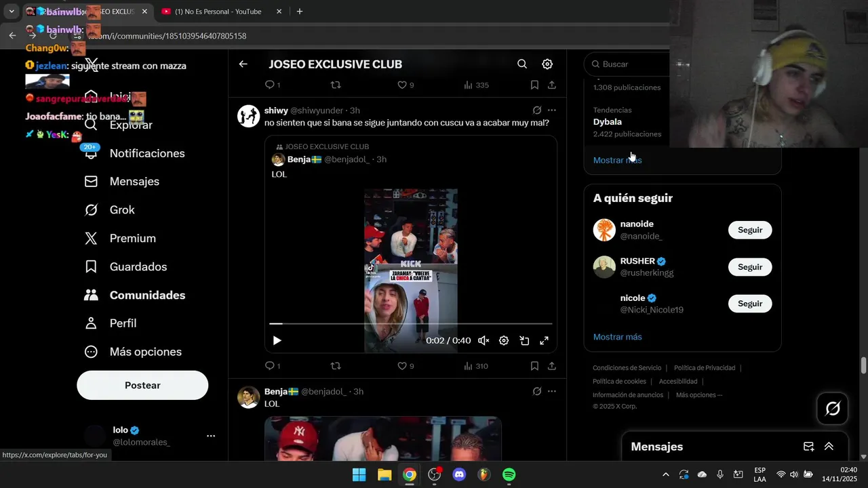Screen dimensions: 868x488
Task: Share shiwy's post
Action: point(552,366)
